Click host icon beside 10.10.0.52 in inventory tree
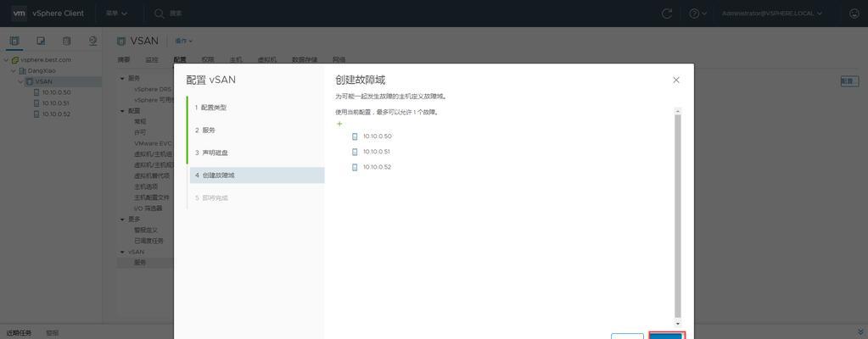The image size is (868, 339). (36, 114)
